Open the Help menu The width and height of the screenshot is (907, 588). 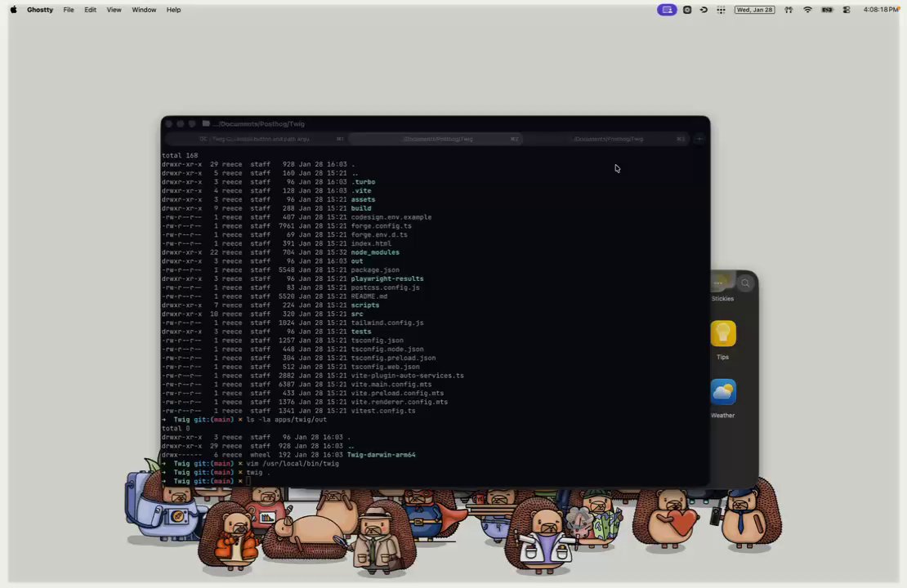point(173,10)
